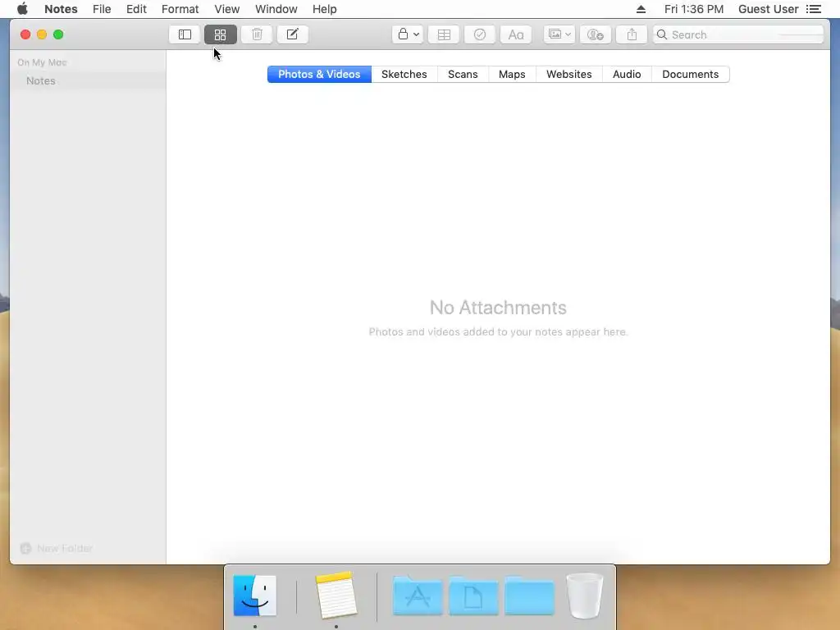Open the File menu
Viewport: 840px width, 630px height.
(102, 9)
